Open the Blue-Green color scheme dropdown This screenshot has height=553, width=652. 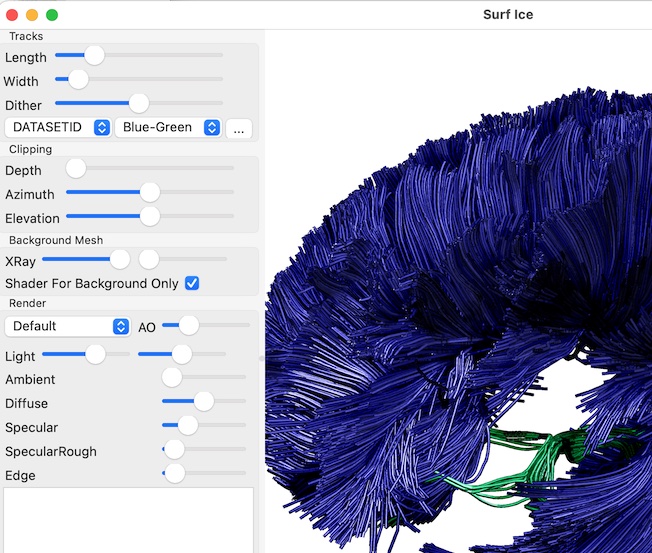(x=168, y=127)
